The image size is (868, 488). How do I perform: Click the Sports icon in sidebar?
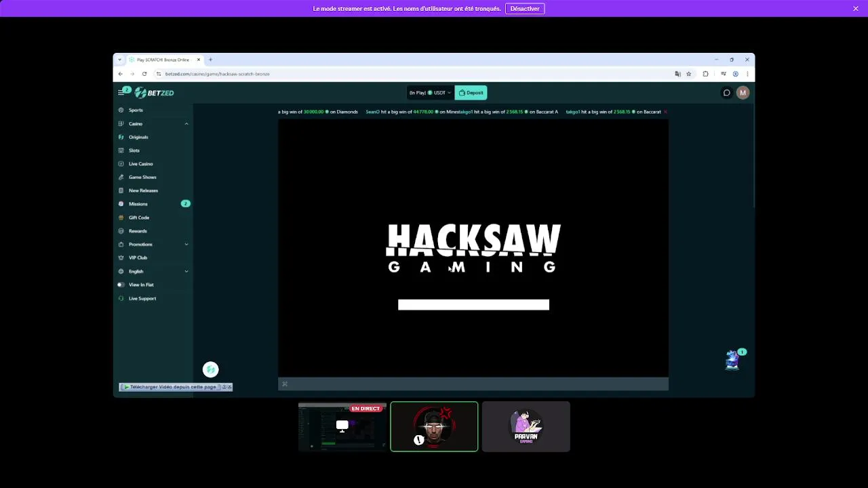coord(121,110)
